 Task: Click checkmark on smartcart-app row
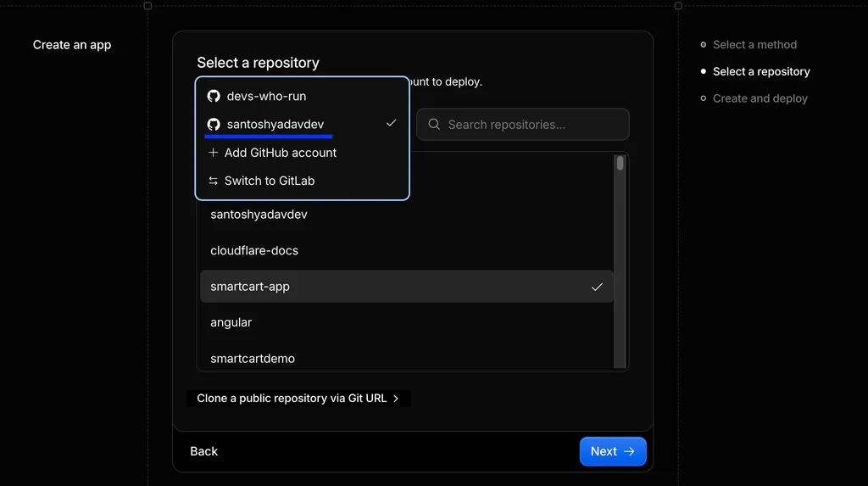point(597,287)
